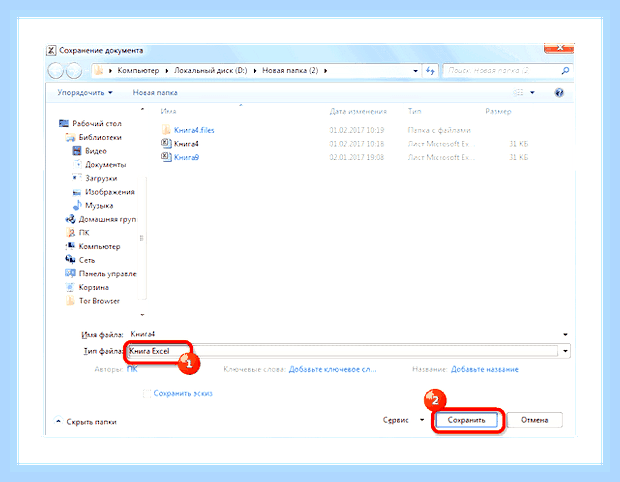Open the Тип файла dropdown arrow
The image size is (620, 482).
coord(565,351)
